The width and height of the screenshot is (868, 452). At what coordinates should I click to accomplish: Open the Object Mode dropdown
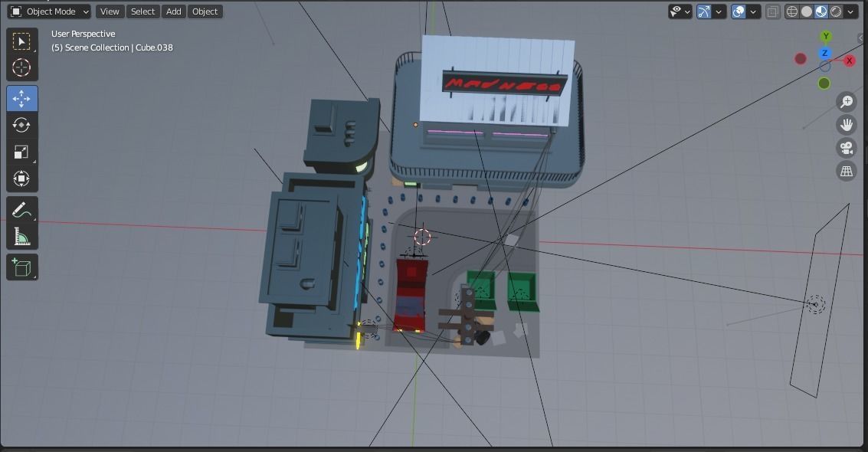coord(48,11)
